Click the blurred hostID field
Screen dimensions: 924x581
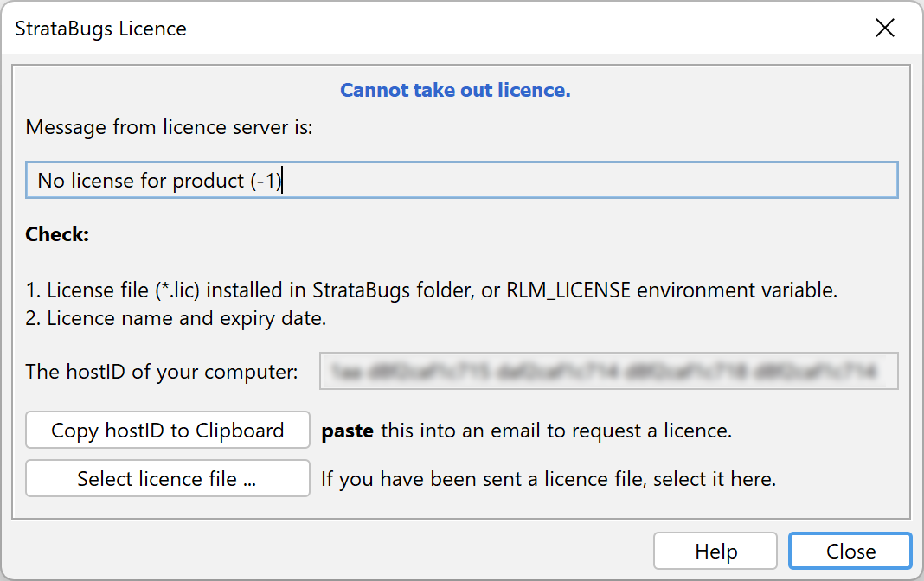pyautogui.click(x=609, y=372)
